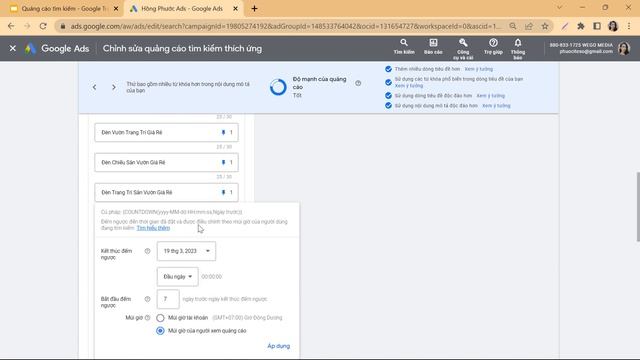Bookmark this page with star icon
The image size is (640, 360).
tap(544, 26)
